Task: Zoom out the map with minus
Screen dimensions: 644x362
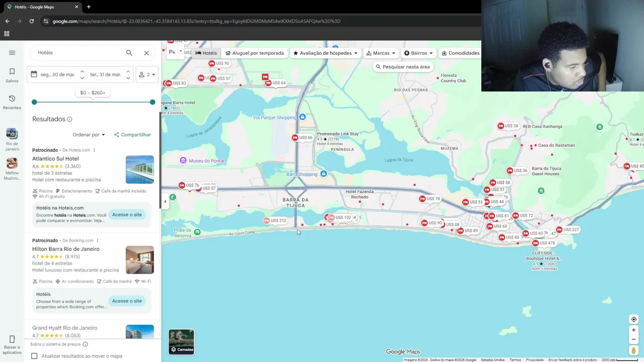Action: 634,339
